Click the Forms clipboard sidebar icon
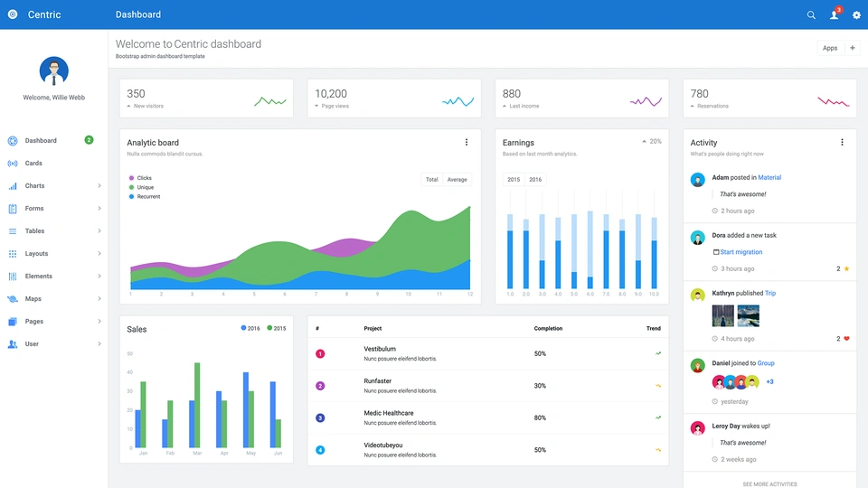This screenshot has width=868, height=488. click(x=13, y=209)
